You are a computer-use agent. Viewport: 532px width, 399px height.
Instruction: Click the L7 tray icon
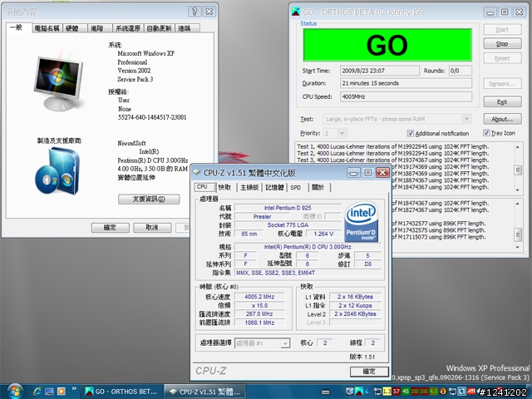point(461,392)
